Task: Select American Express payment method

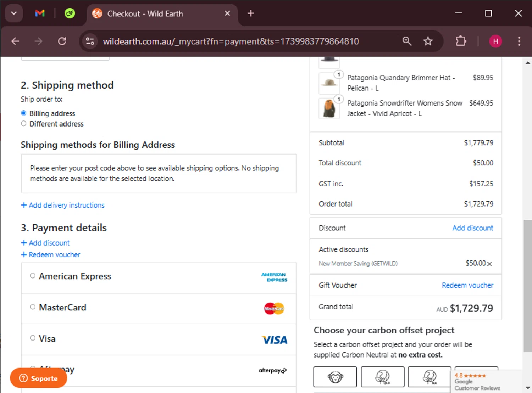Action: coord(33,276)
